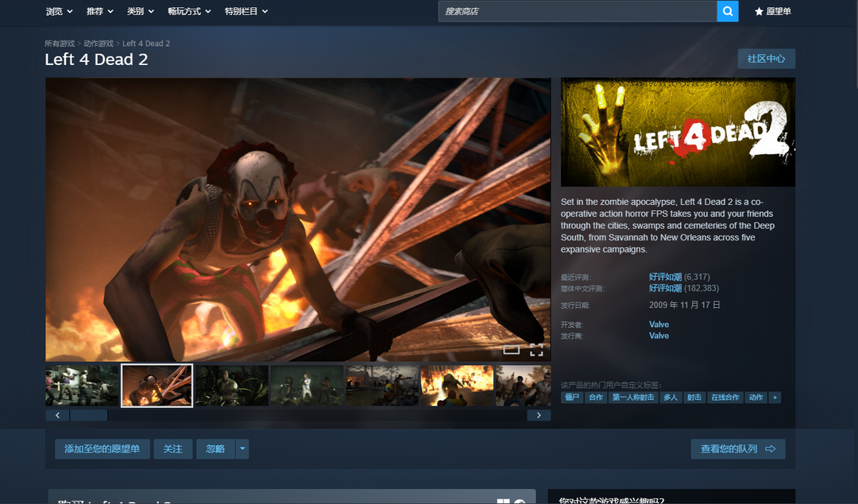
Task: Click the thumbnail strip scrollbar handle
Action: [88, 415]
